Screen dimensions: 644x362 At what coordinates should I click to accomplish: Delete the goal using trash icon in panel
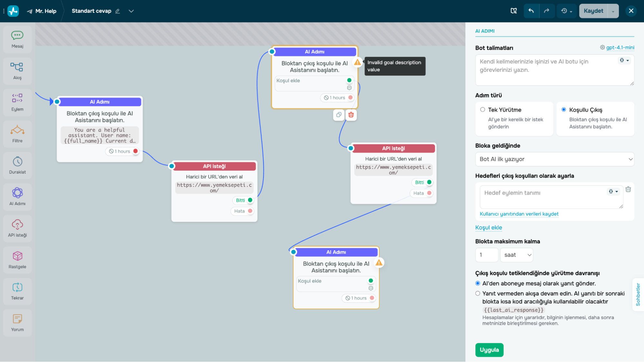click(x=628, y=190)
